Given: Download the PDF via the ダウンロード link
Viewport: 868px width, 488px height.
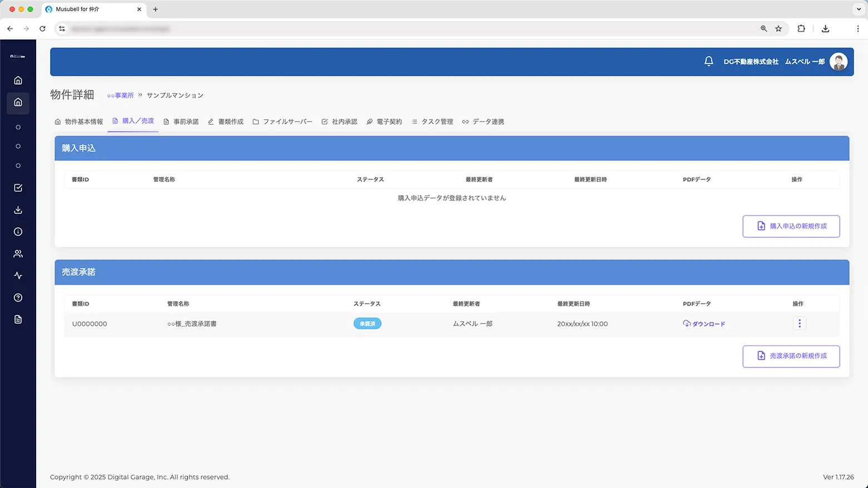Looking at the screenshot, I should (x=704, y=323).
